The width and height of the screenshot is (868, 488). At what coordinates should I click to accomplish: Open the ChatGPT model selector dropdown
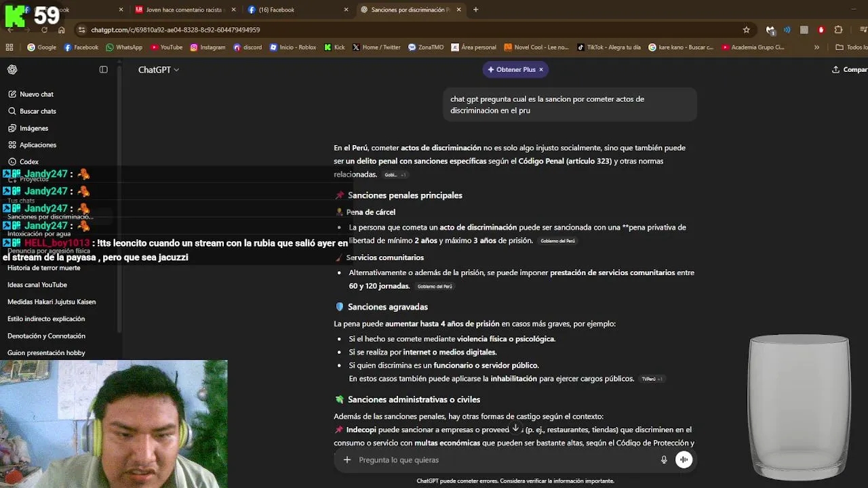pos(159,70)
